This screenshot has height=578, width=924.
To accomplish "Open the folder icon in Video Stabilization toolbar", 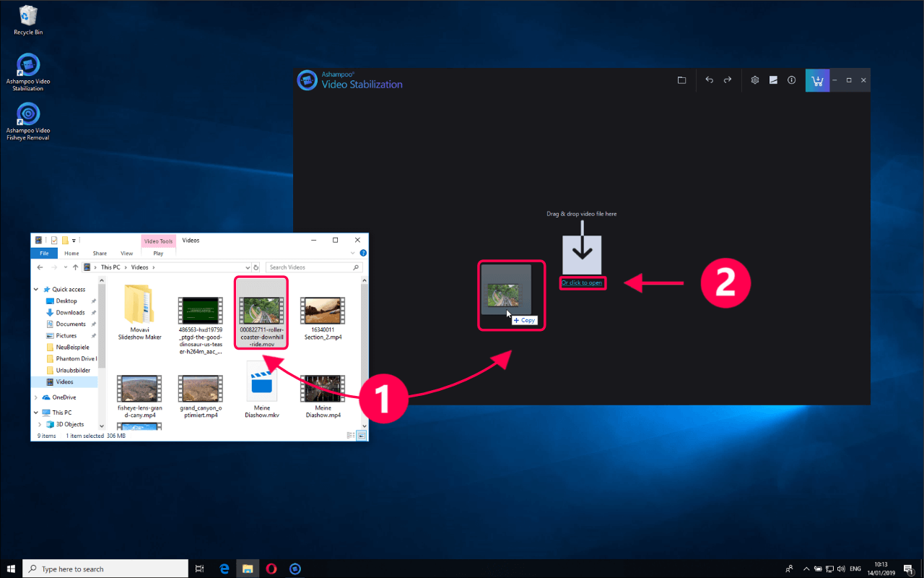I will click(681, 80).
